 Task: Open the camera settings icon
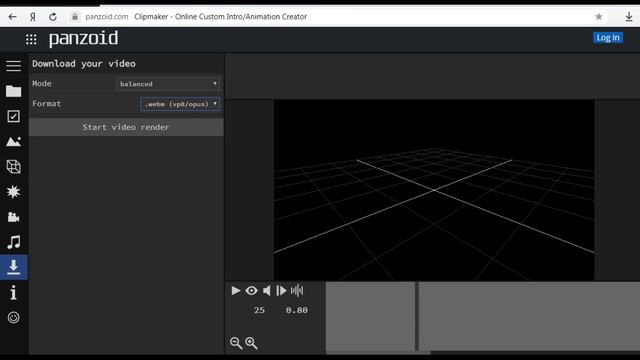click(x=13, y=217)
